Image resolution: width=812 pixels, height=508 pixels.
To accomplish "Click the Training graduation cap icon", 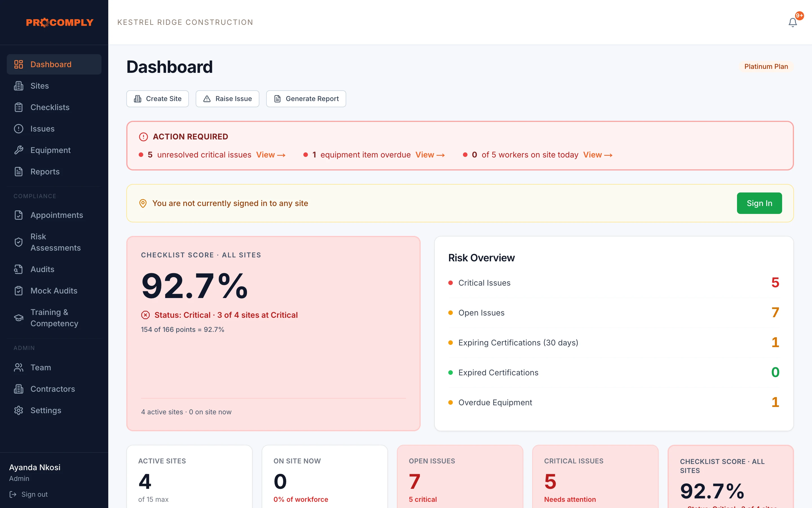I will tap(18, 318).
